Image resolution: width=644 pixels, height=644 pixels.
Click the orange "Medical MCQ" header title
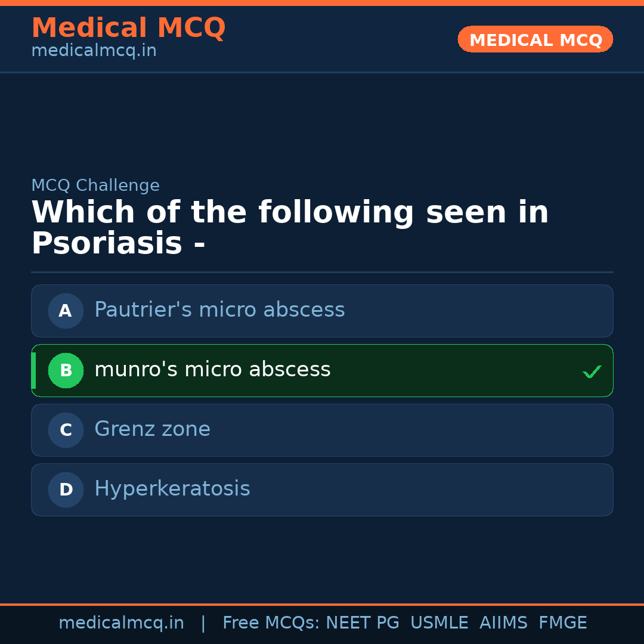(x=128, y=28)
